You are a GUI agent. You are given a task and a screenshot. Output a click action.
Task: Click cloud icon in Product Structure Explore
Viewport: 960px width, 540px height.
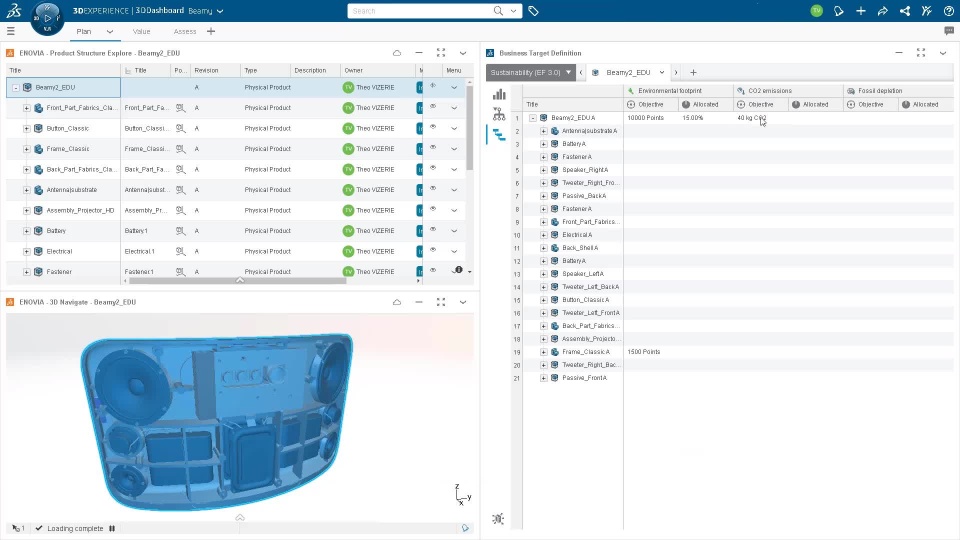(397, 53)
